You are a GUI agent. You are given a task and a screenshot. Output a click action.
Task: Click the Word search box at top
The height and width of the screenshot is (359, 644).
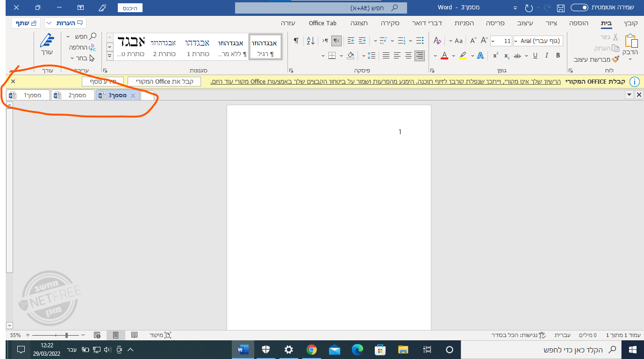(x=321, y=8)
